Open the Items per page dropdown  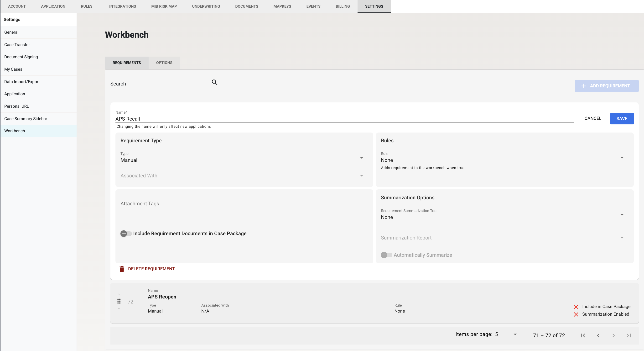[x=505, y=335]
